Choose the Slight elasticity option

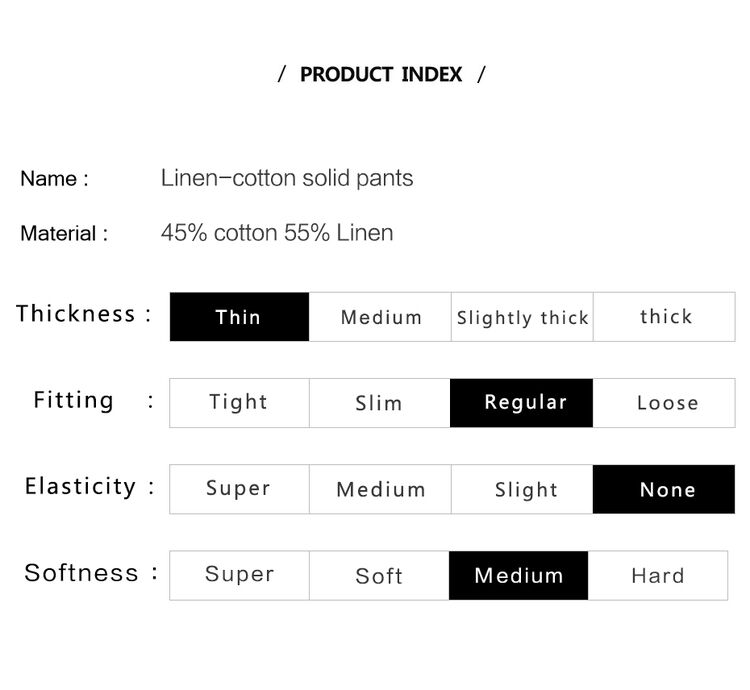click(522, 489)
